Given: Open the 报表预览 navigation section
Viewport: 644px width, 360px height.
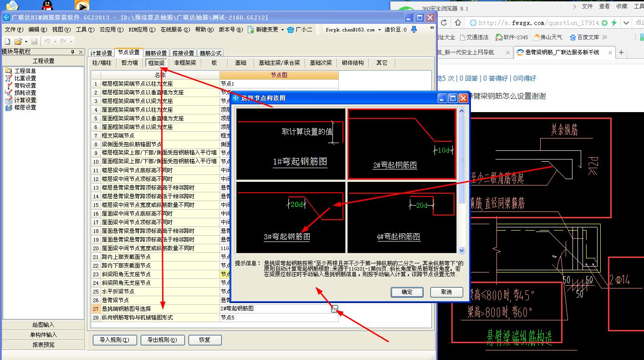Looking at the screenshot, I should (x=43, y=345).
